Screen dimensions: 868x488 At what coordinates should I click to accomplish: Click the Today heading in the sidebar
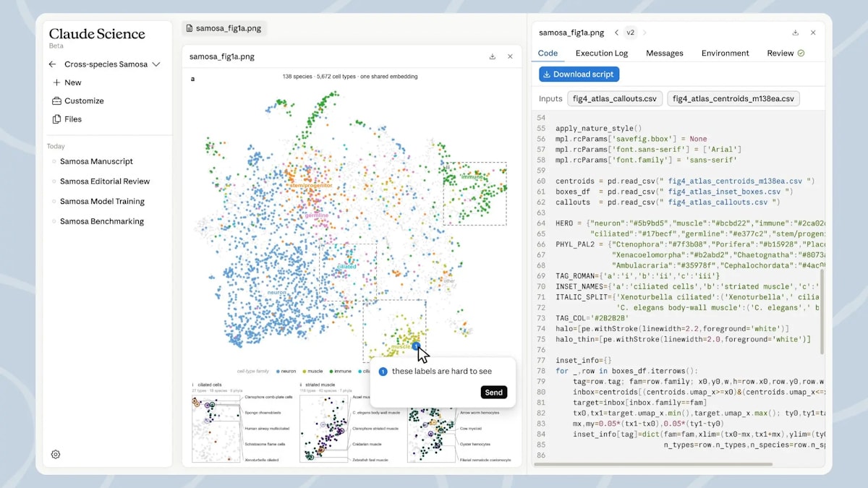(x=56, y=146)
